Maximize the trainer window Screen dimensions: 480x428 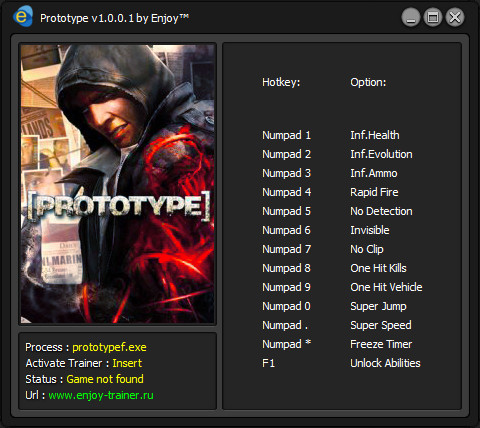(x=433, y=17)
